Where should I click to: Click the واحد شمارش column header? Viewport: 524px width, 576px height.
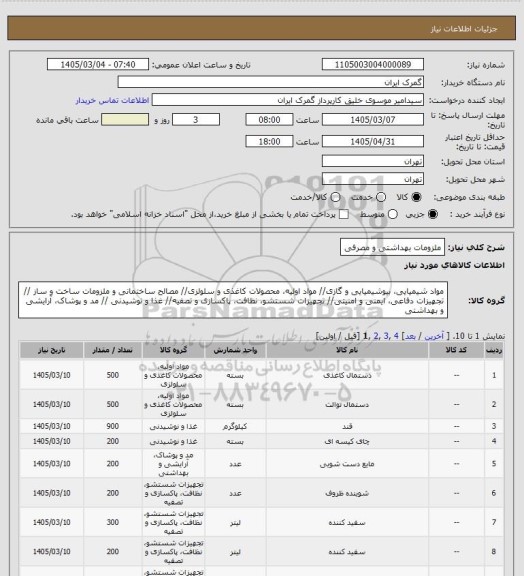235,350
